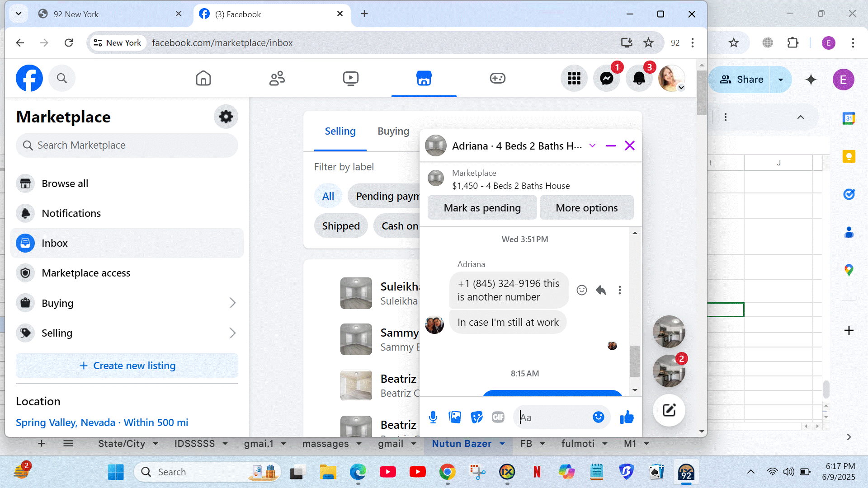Open the Messenger icon in the top bar
The height and width of the screenshot is (488, 868).
coord(606,79)
